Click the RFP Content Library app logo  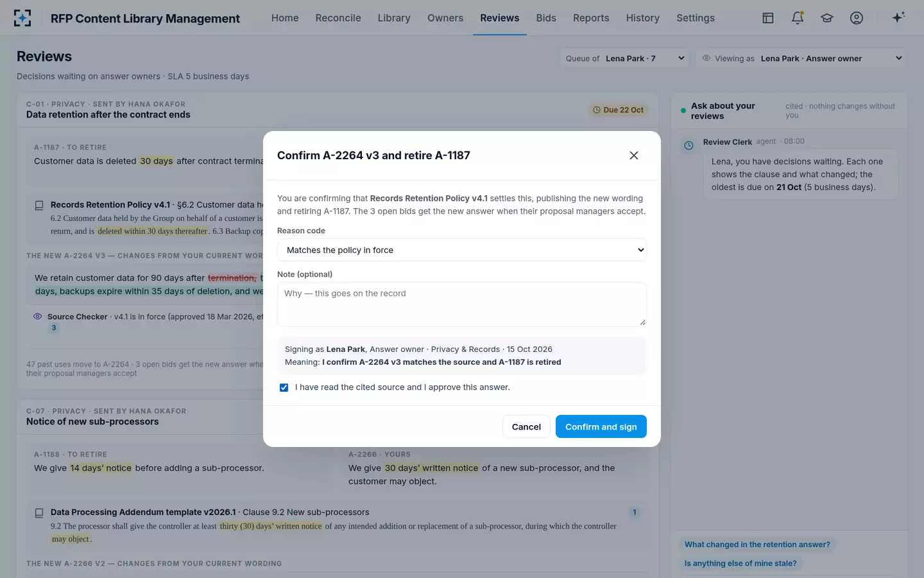tap(22, 18)
